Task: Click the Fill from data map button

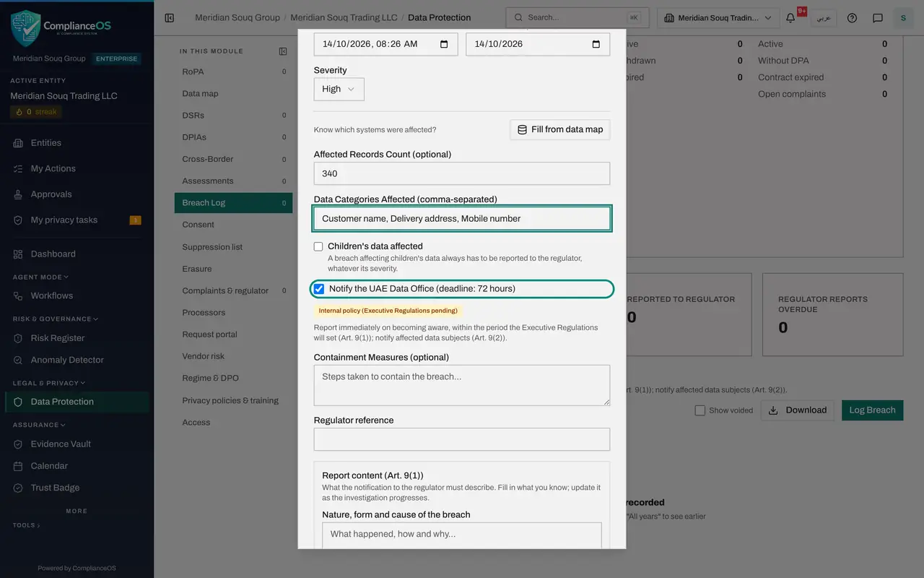Action: tap(560, 130)
